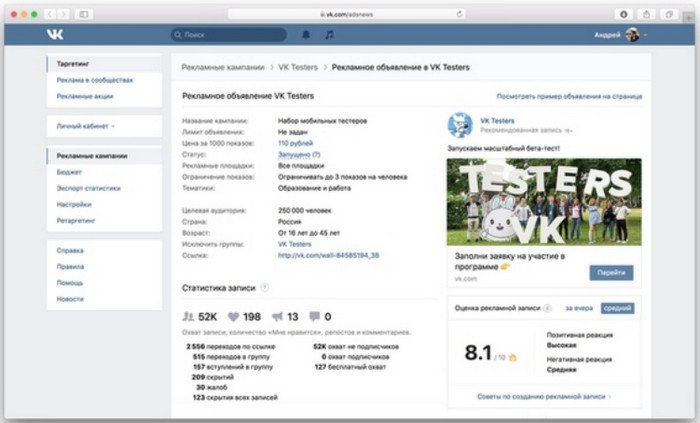Open Экспорт статистики page
700x423 pixels.
(x=88, y=188)
